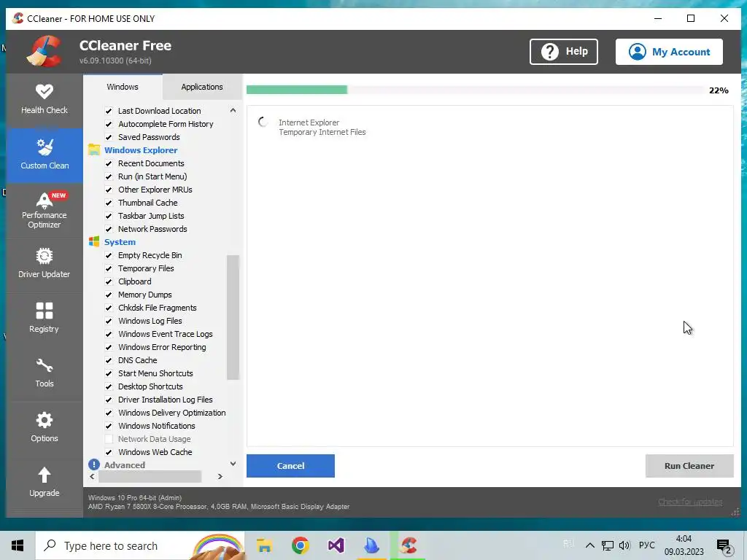Collapse Windows Explorer category header

[x=141, y=150]
